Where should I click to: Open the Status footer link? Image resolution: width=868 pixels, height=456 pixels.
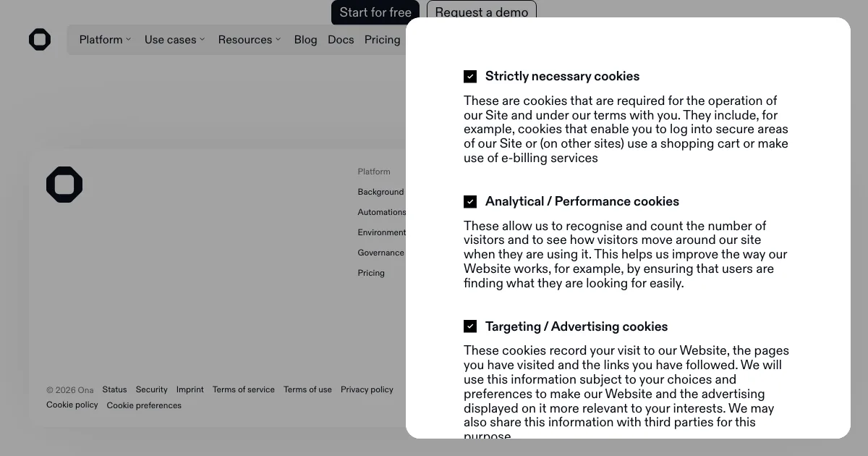click(114, 389)
